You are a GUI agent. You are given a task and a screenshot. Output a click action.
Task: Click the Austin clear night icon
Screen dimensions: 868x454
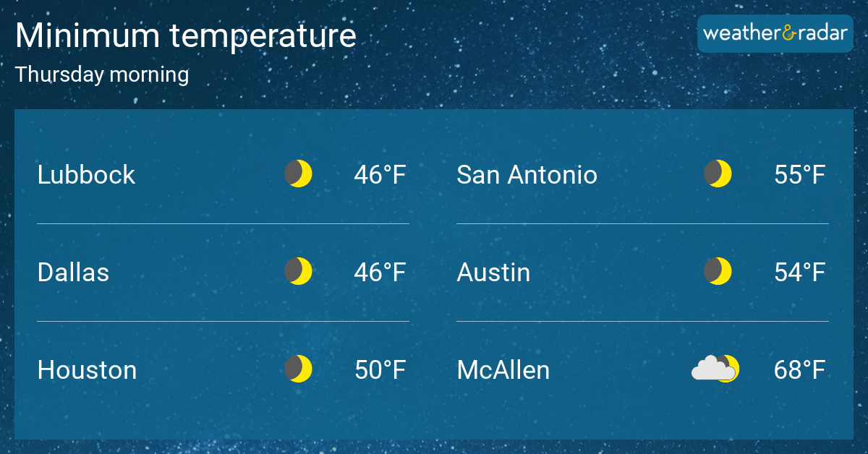718,272
